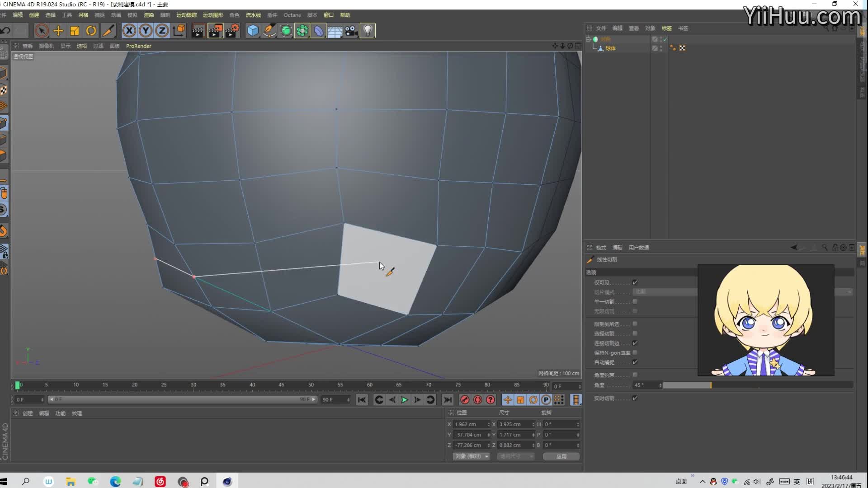The image size is (868, 488).
Task: Add a floor/environment object
Action: pos(335,31)
